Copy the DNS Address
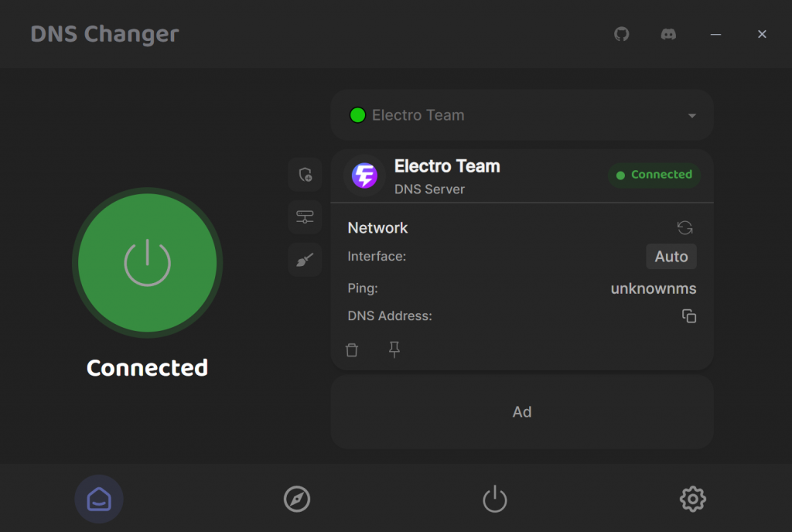 [689, 316]
